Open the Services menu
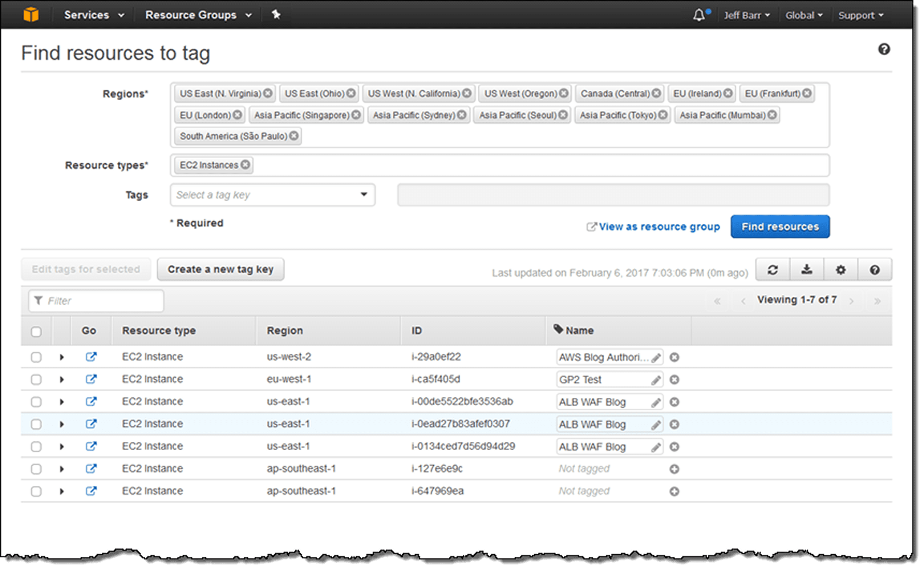This screenshot has height=570, width=924. 94,15
